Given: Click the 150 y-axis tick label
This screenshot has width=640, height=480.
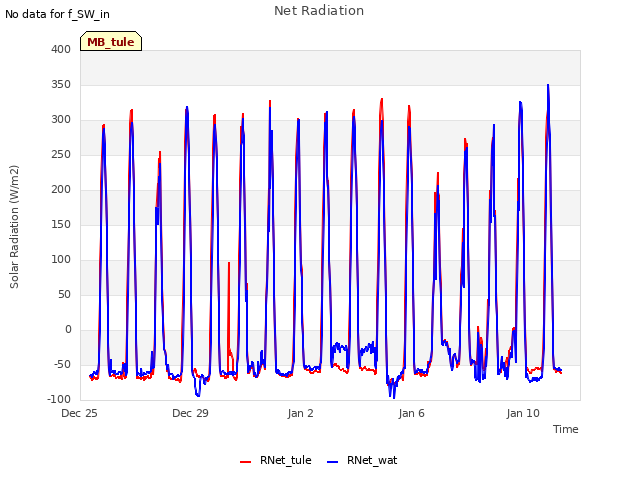Looking at the screenshot, I should point(61,224).
